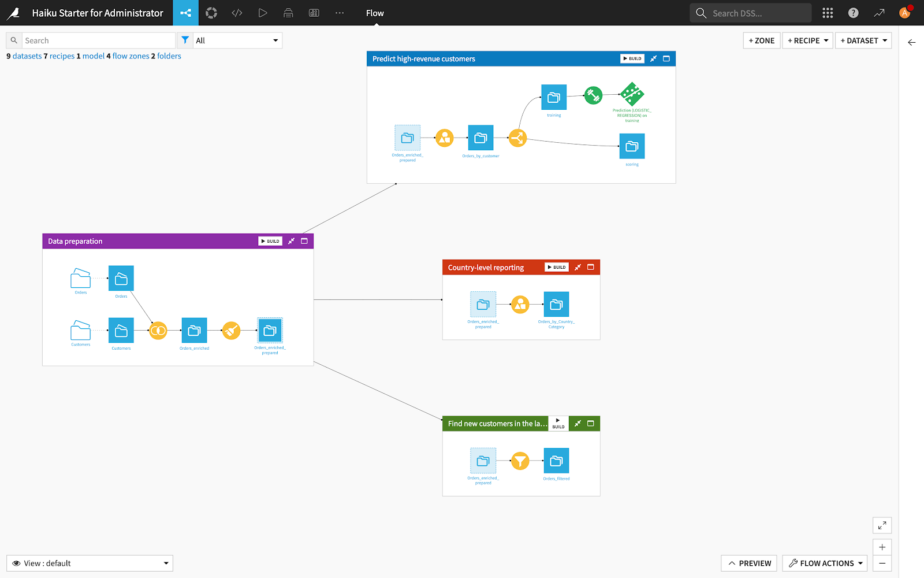Zoom out with the minus button
Screen dimensions: 924x578
(882, 564)
